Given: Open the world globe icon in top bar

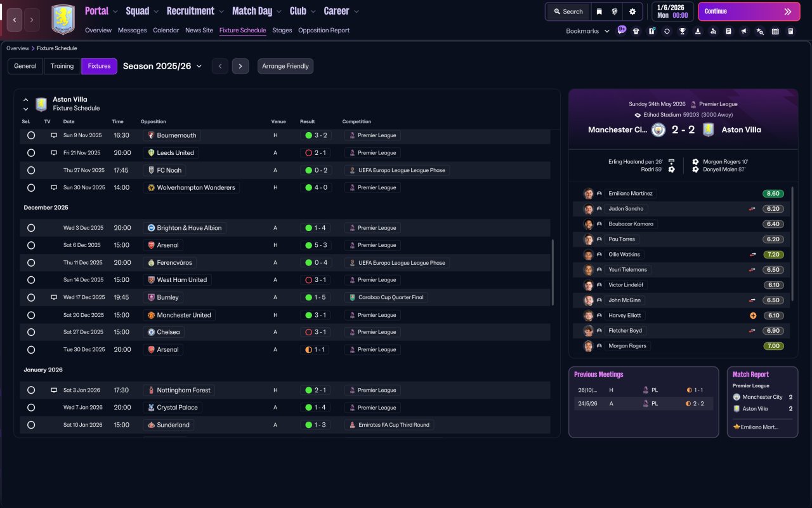Looking at the screenshot, I should coord(615,11).
